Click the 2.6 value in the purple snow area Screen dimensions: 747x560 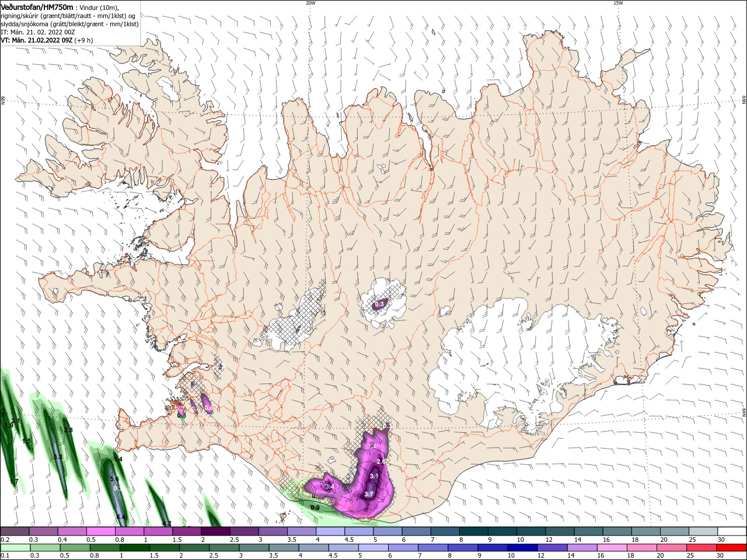click(x=381, y=461)
